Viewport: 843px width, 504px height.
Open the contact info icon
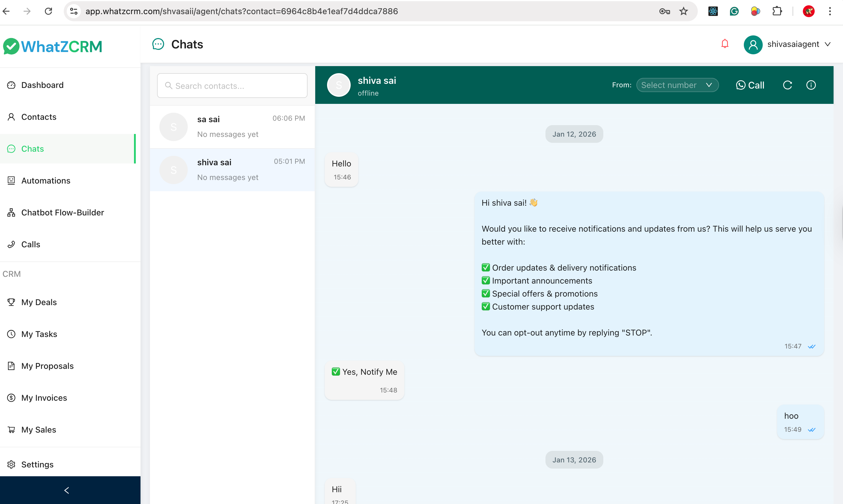pos(811,85)
